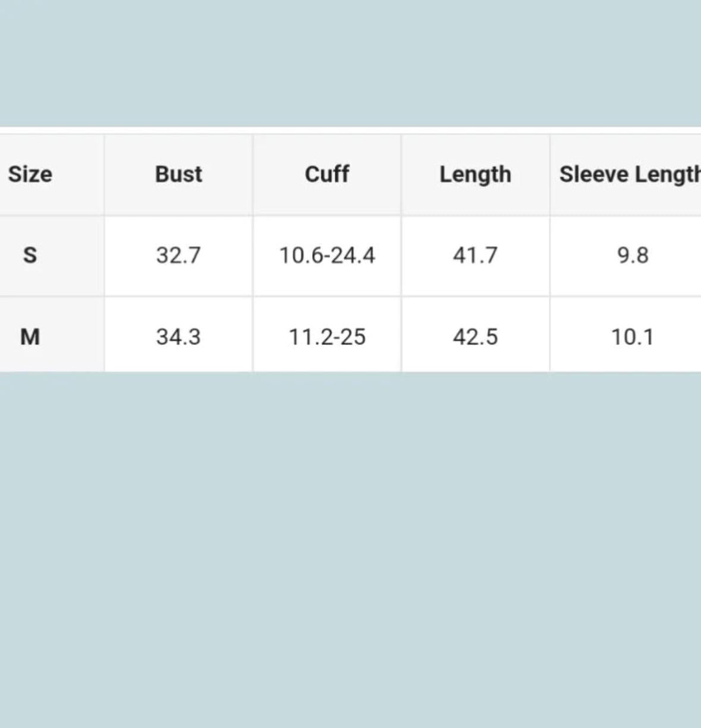The image size is (701, 728).
Task: Click the 34.3 bust value
Action: [x=178, y=337]
